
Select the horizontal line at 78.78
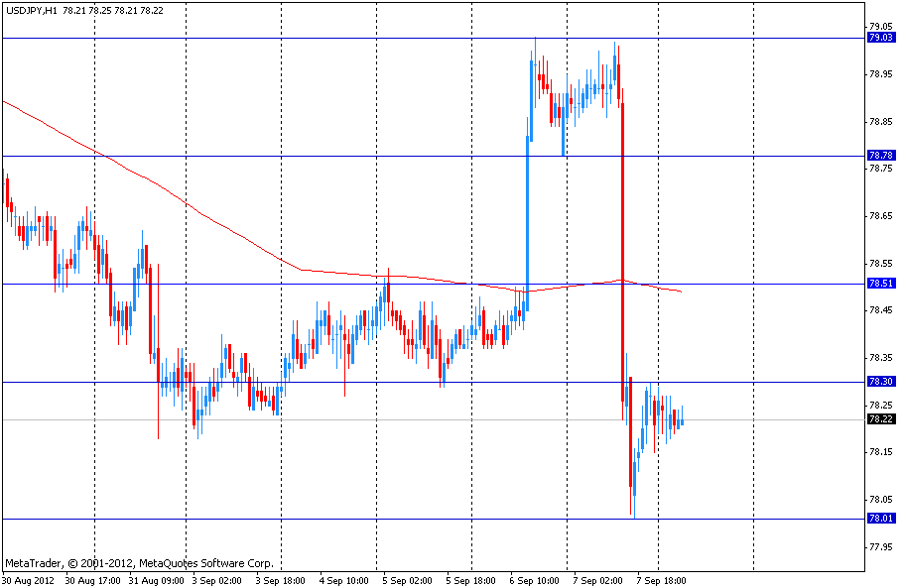tap(432, 156)
